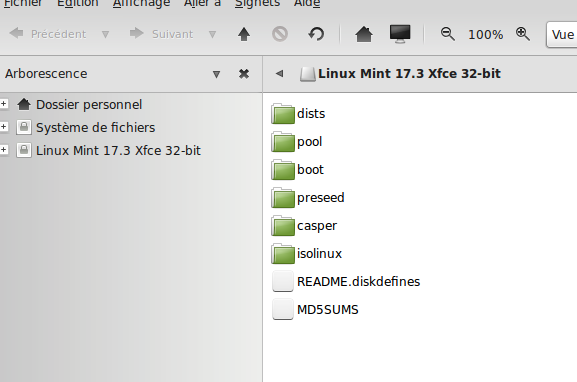The width and height of the screenshot is (577, 382).
Task: Click the 'dists' folder name
Action: 311,114
